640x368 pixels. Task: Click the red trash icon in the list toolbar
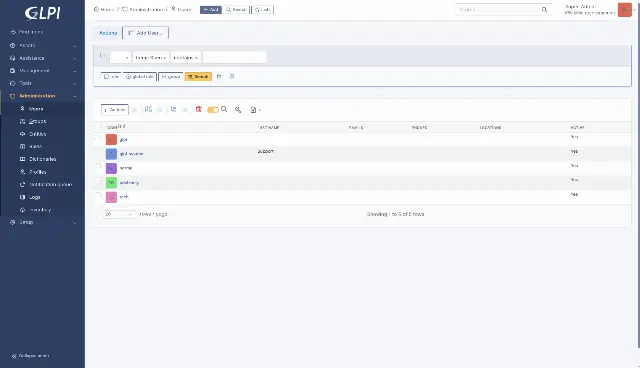point(199,109)
